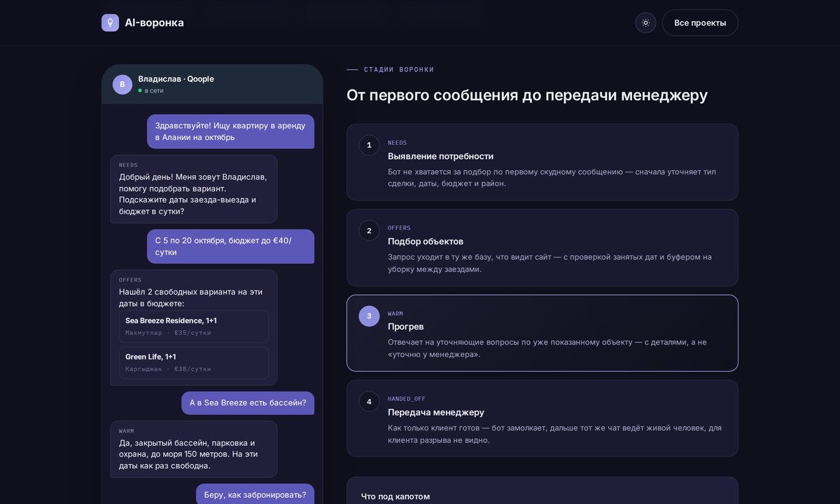Click the bot message 'Нашёл 2 свободных варианта'
The image size is (840, 504).
(x=194, y=328)
